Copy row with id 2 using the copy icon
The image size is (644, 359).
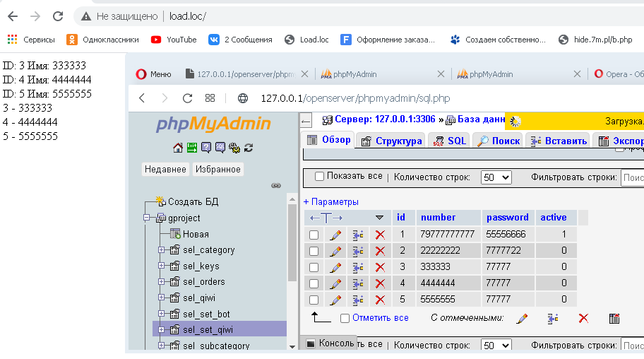pos(358,251)
